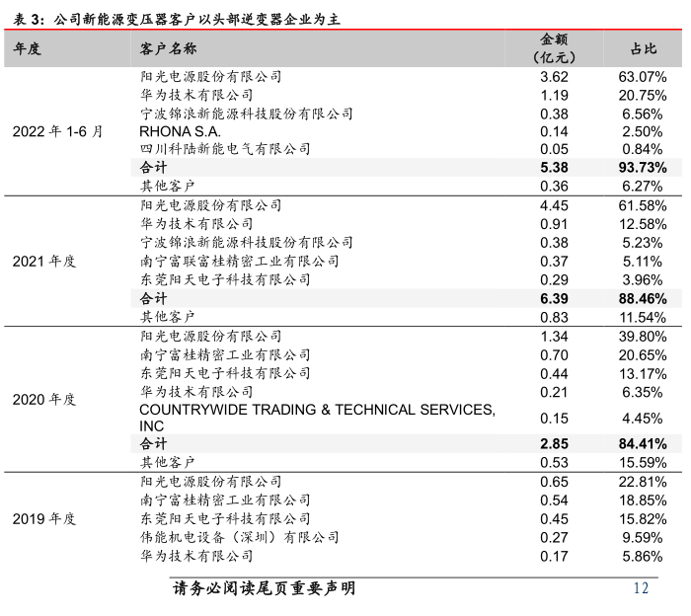The height and width of the screenshot is (616, 691).
Task: Select the percentage 6.35%
Action: click(x=642, y=392)
